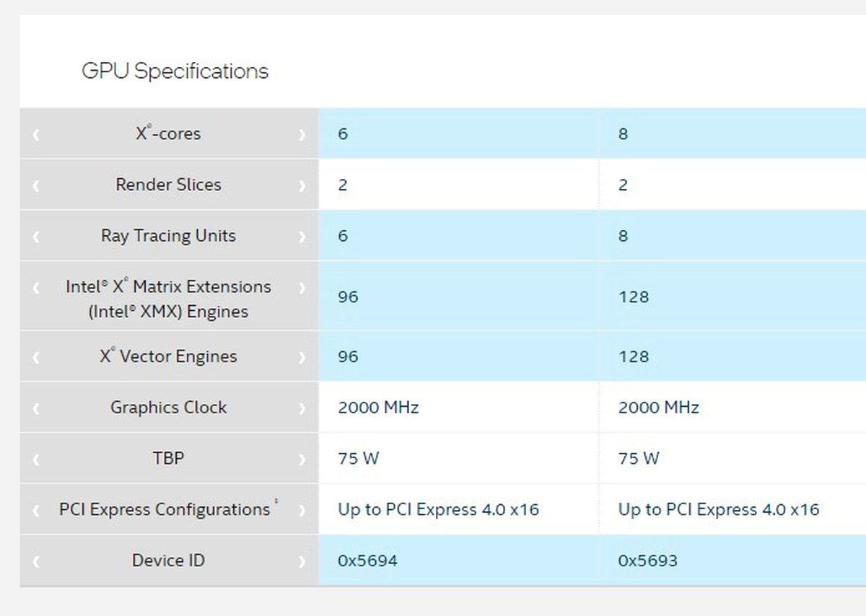This screenshot has height=616, width=866.
Task: Open the PCI Express Configurations footnote marker
Action: pos(276,502)
